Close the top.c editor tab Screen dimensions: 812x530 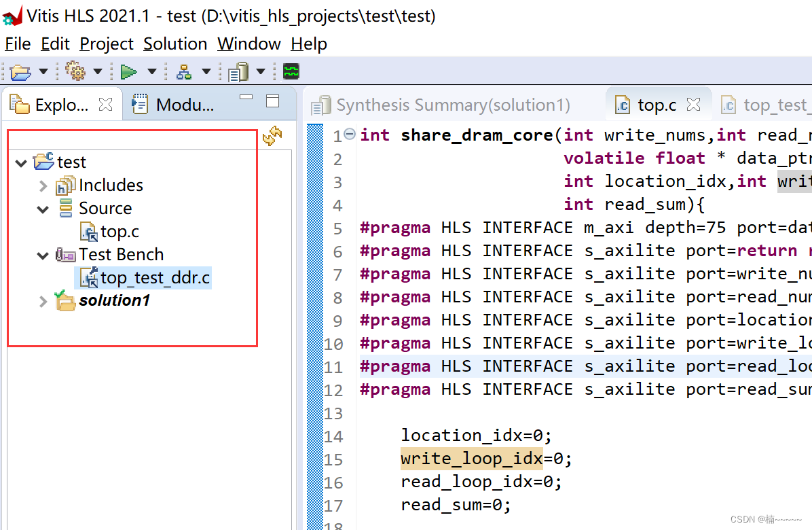(x=693, y=105)
